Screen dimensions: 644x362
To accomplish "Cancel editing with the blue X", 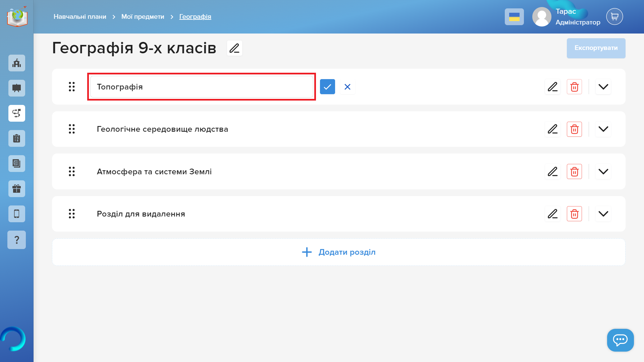I will tap(347, 87).
